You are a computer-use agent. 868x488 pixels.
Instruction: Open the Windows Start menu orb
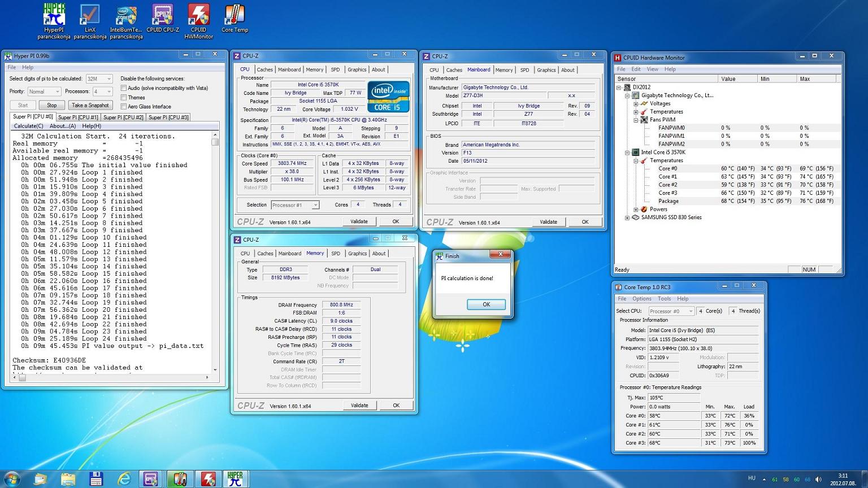[x=12, y=479]
